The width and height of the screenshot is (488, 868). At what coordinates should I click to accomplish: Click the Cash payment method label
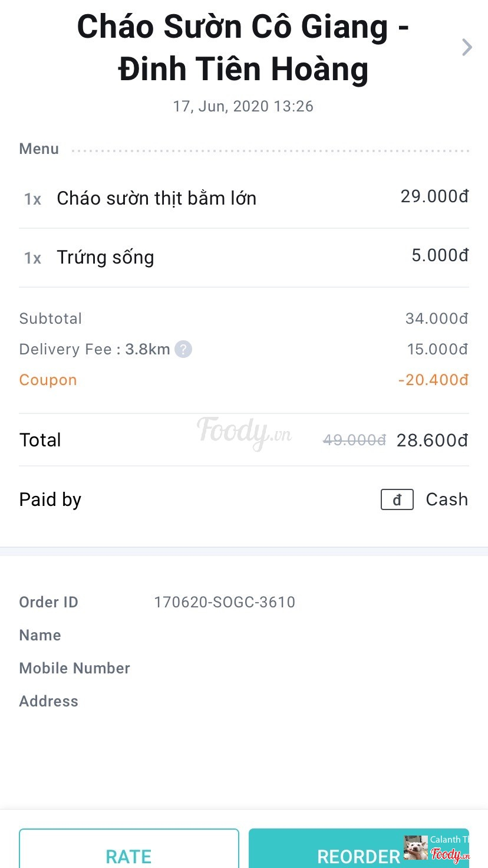point(447,499)
